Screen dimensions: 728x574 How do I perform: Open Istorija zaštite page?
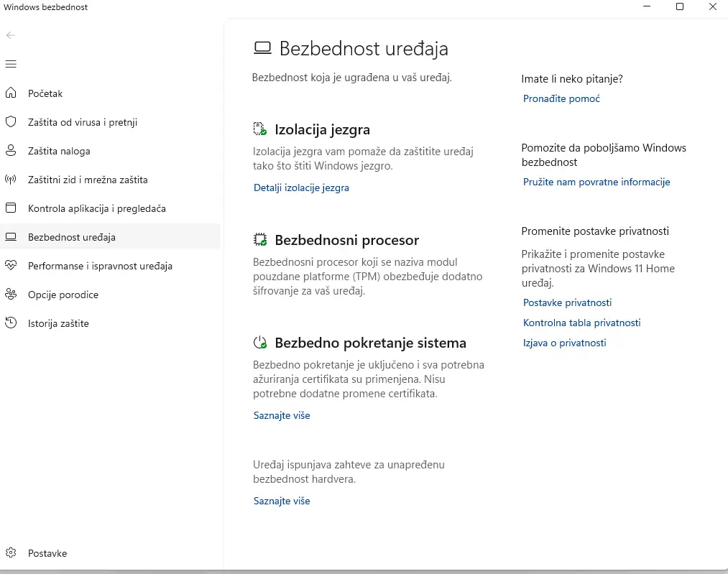[x=110, y=323]
